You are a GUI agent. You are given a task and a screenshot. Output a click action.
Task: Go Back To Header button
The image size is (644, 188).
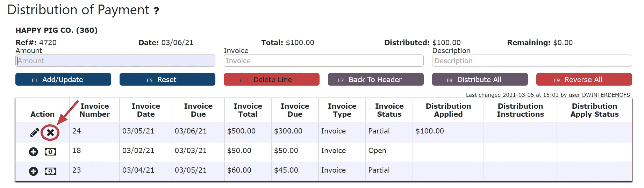point(375,80)
